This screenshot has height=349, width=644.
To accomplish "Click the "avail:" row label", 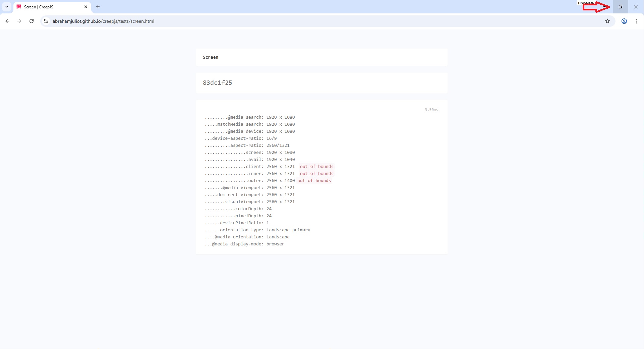I will pos(256,160).
